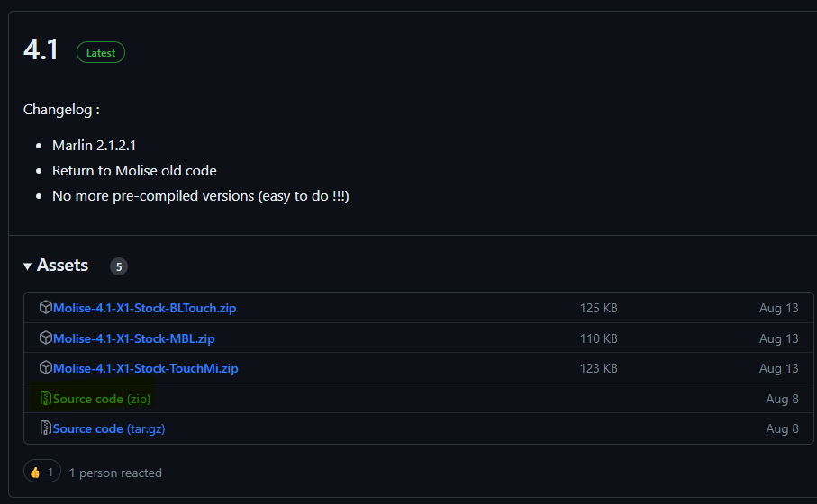Collapse the Assets section triangle
The width and height of the screenshot is (817, 504).
pos(28,266)
